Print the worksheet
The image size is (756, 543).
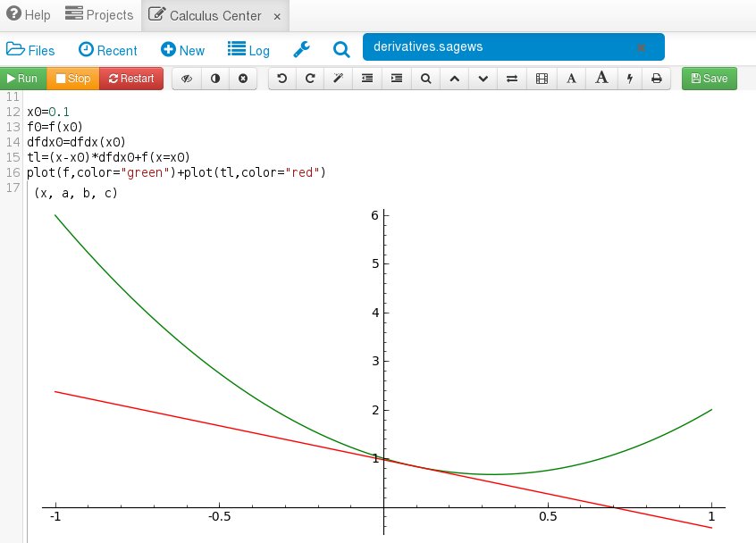pyautogui.click(x=657, y=79)
